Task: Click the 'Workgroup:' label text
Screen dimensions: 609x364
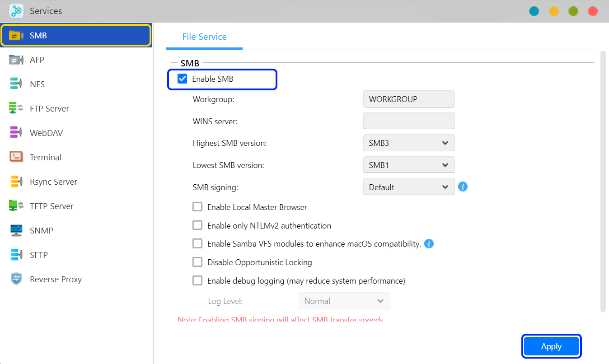Action: pos(213,99)
